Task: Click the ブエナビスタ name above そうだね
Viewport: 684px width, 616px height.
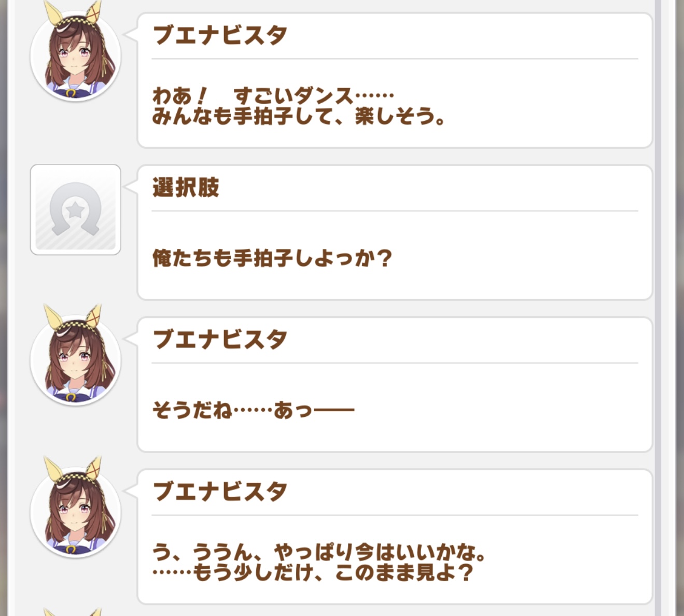Action: coord(220,340)
